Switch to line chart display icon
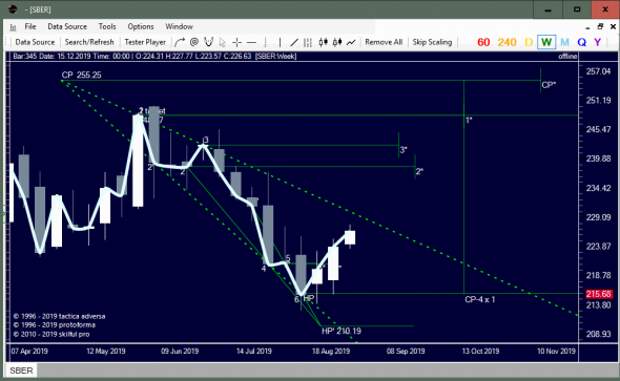Image resolution: width=620 pixels, height=381 pixels. coord(351,42)
